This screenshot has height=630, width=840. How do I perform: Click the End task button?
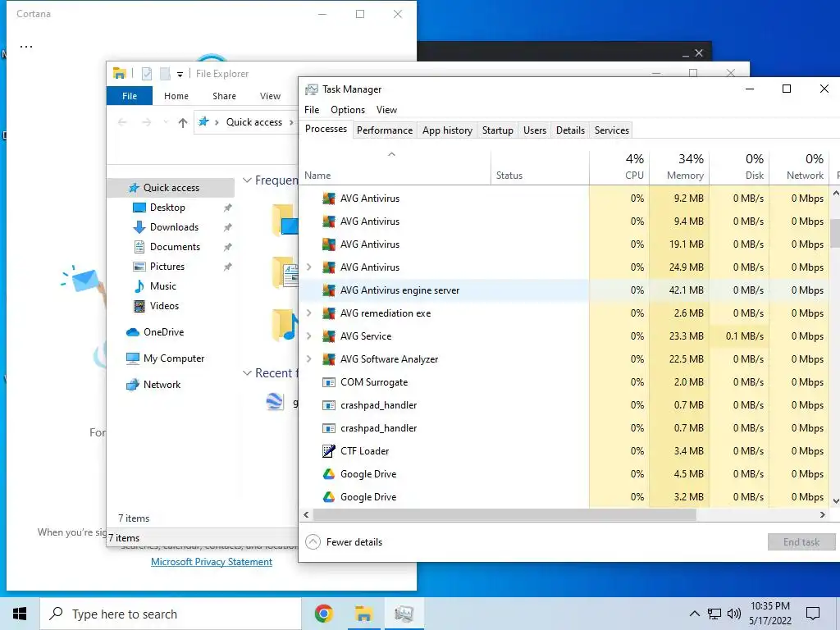pyautogui.click(x=801, y=542)
